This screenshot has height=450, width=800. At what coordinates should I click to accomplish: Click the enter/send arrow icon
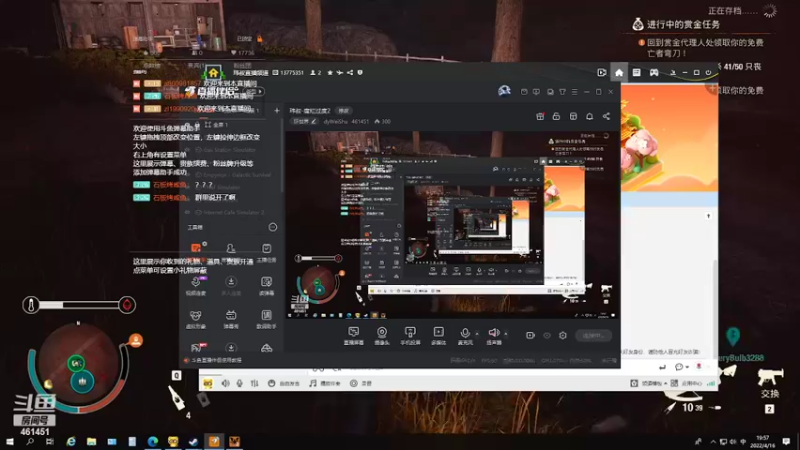click(662, 367)
